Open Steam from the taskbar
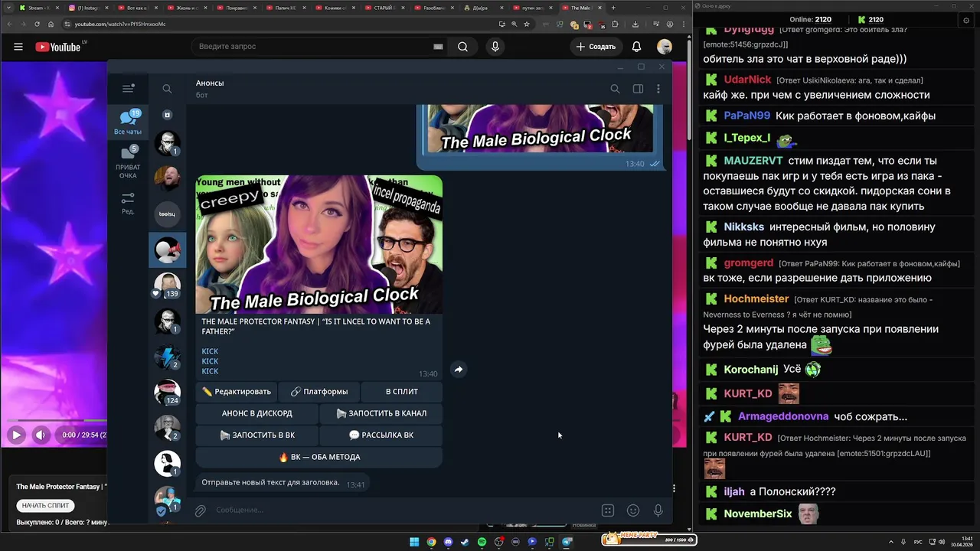980x551 pixels. point(465,542)
